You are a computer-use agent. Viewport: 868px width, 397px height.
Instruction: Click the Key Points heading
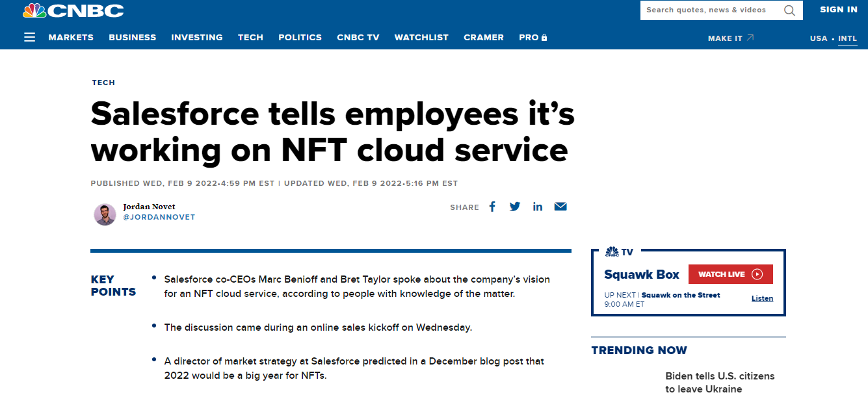tap(113, 286)
